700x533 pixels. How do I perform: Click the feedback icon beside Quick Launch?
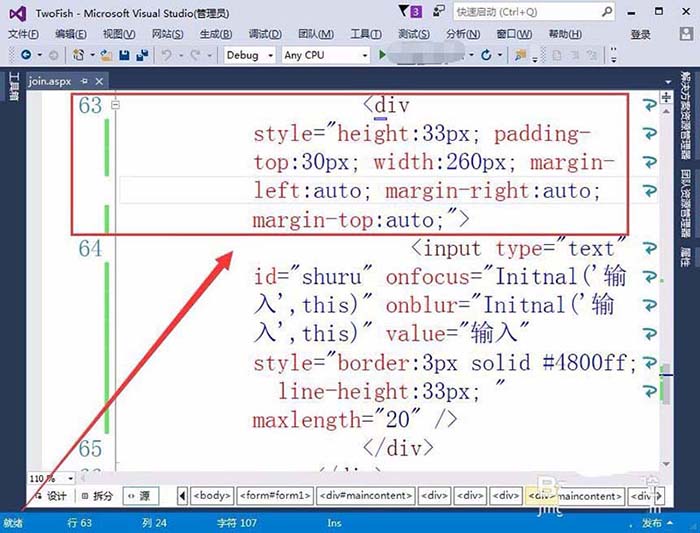439,11
